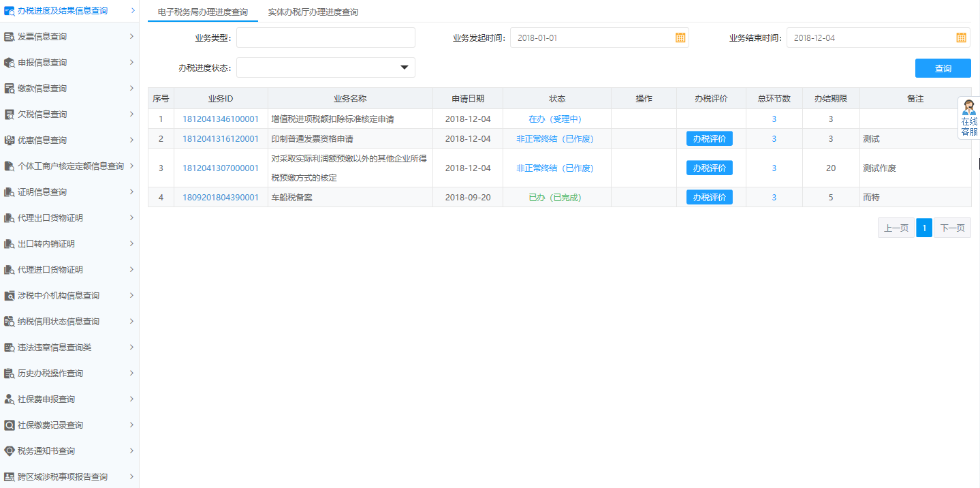
Task: Open the 在线客服 customer service assistant
Action: (968, 114)
